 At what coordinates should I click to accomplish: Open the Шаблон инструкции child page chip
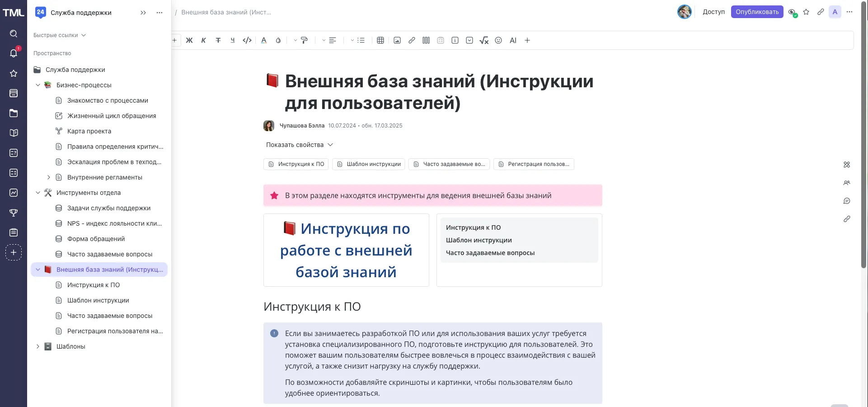pos(369,164)
